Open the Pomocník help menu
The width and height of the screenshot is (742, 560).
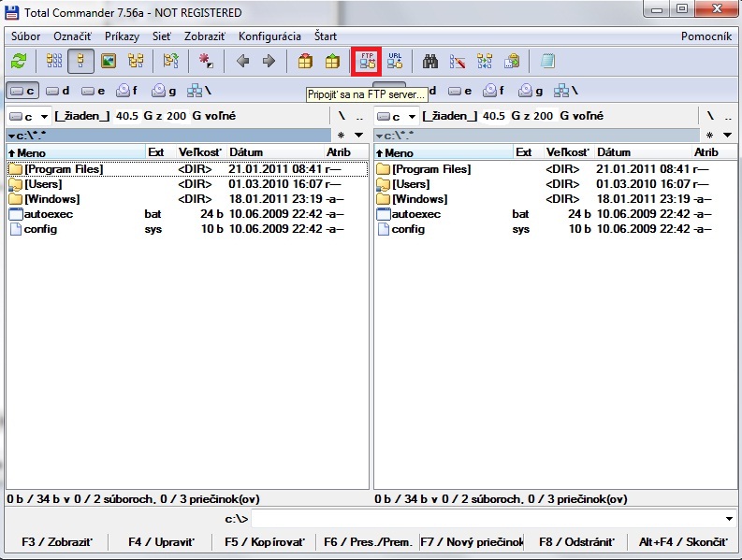click(706, 36)
